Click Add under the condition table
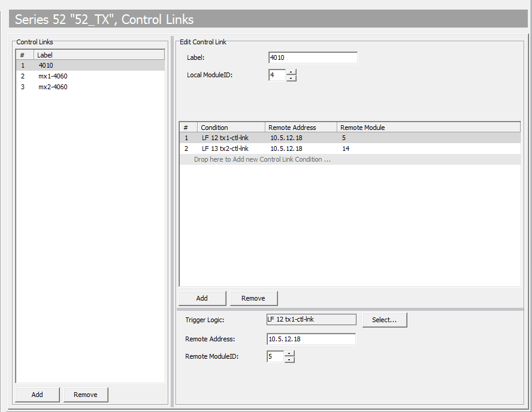The height and width of the screenshot is (412, 532). [202, 298]
